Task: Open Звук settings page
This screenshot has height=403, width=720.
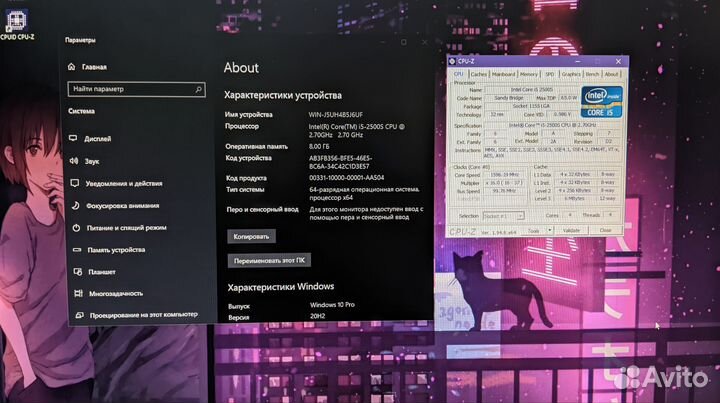Action: [91, 161]
